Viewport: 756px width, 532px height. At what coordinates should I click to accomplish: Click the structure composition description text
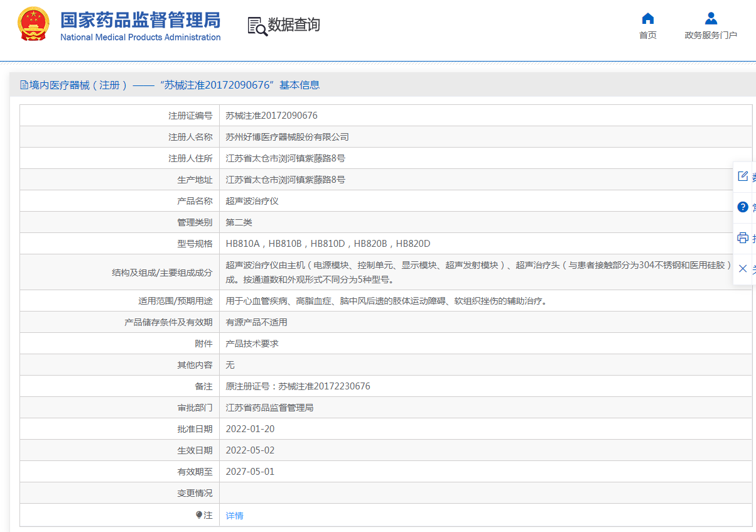(479, 272)
